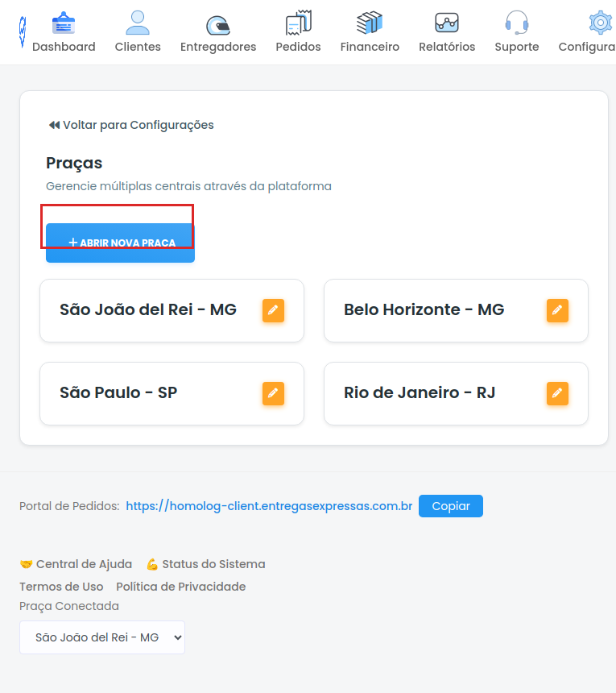This screenshot has height=693, width=616.
Task: Click the Abrir Nova Praça button
Action: click(x=120, y=243)
